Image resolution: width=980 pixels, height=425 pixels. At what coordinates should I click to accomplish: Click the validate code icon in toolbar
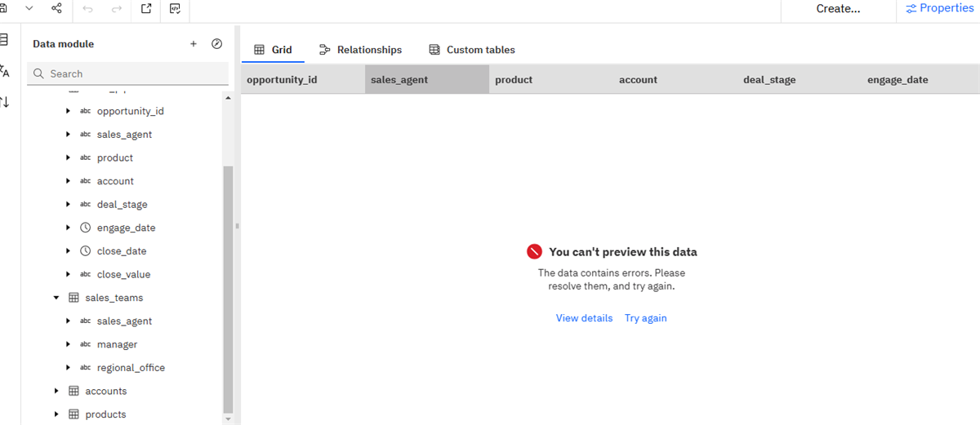[x=176, y=8]
